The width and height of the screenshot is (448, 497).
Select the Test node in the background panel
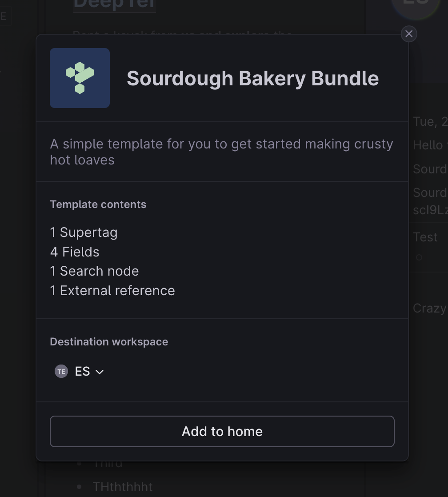pyautogui.click(x=425, y=237)
